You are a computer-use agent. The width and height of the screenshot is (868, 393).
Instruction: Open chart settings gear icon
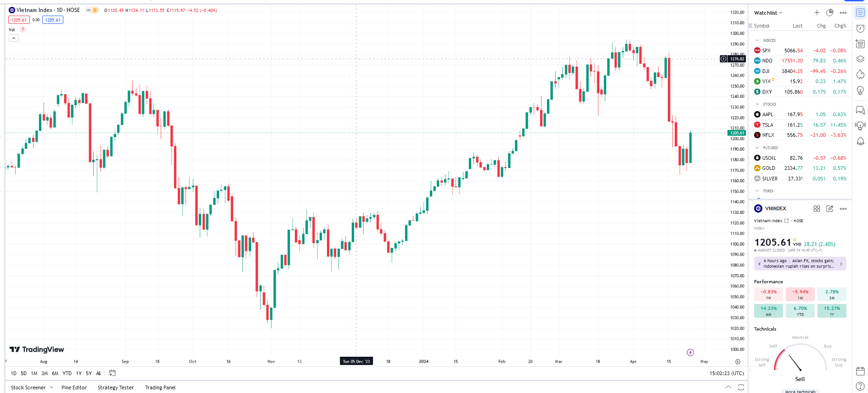coord(738,362)
